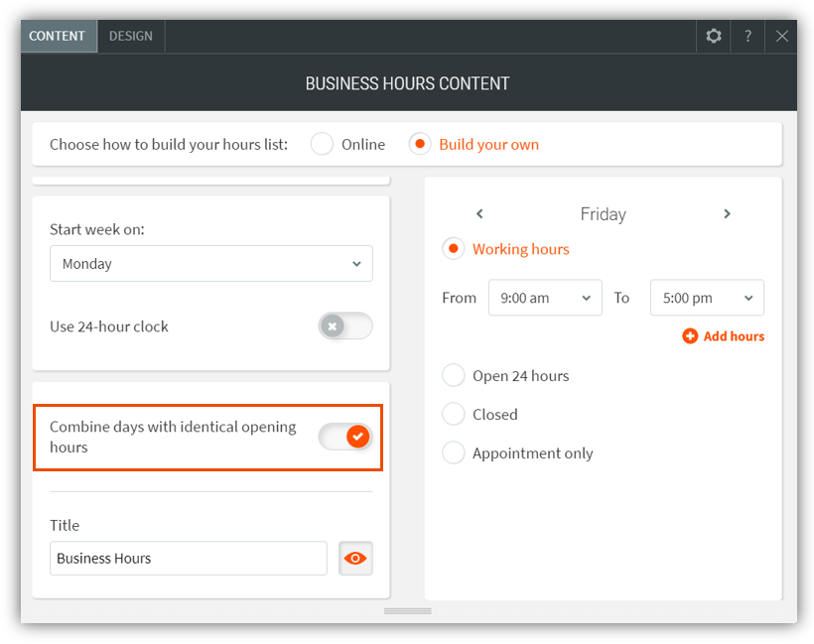Open the Start week on dropdown

pyautogui.click(x=211, y=264)
